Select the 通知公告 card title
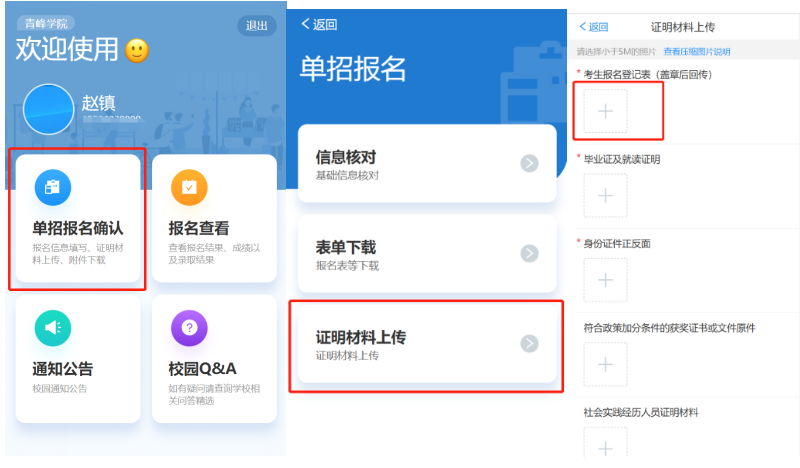This screenshot has width=800, height=468. click(62, 368)
